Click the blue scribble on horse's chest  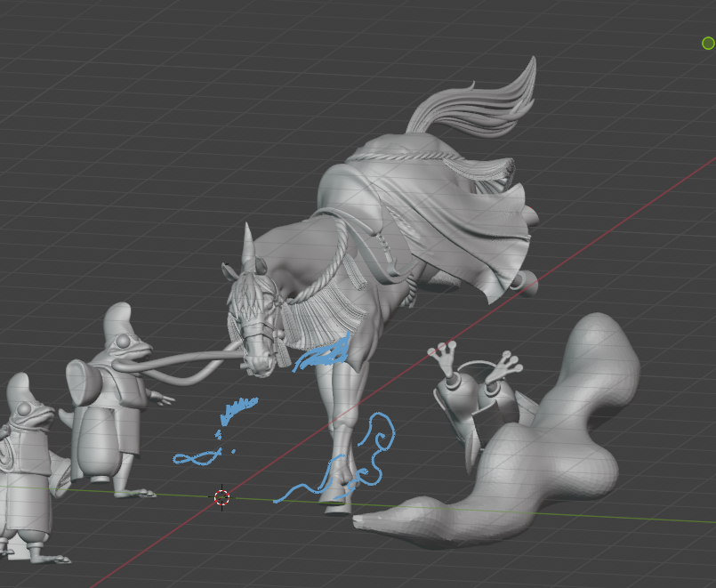pos(322,354)
